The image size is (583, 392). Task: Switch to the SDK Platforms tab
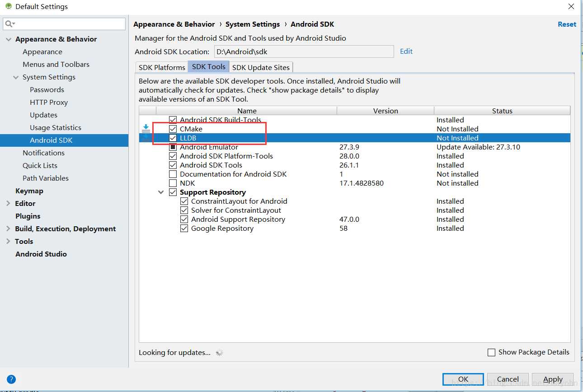(x=162, y=67)
